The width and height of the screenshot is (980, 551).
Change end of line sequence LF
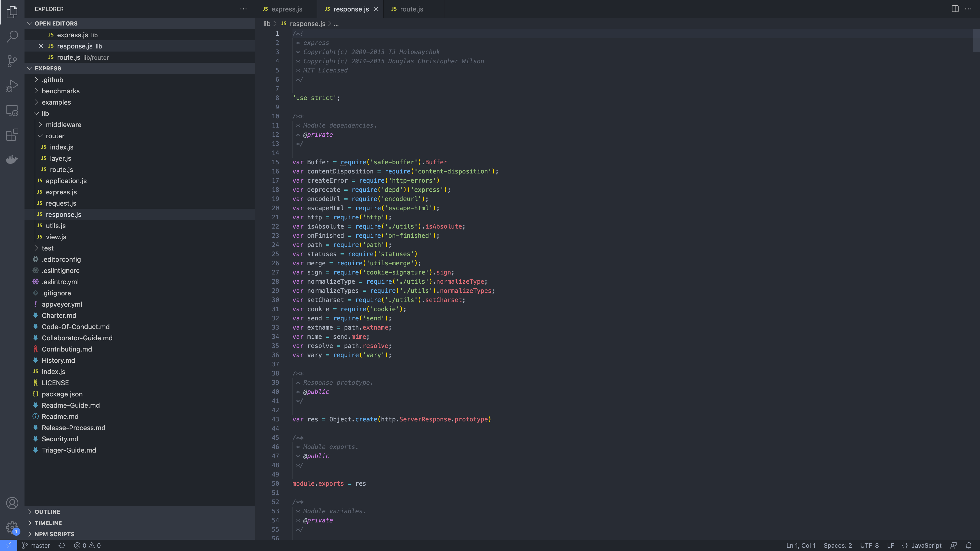(890, 545)
